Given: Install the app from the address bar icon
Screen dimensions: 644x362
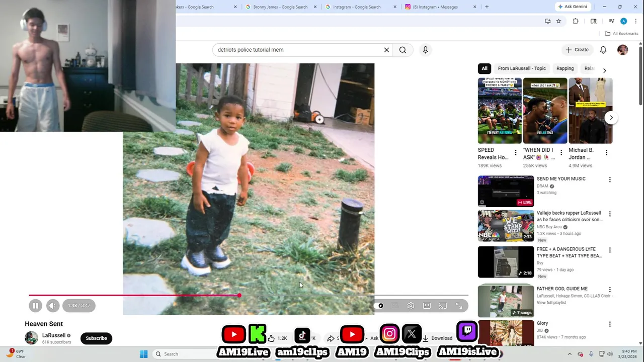Looking at the screenshot, I should pos(547,21).
